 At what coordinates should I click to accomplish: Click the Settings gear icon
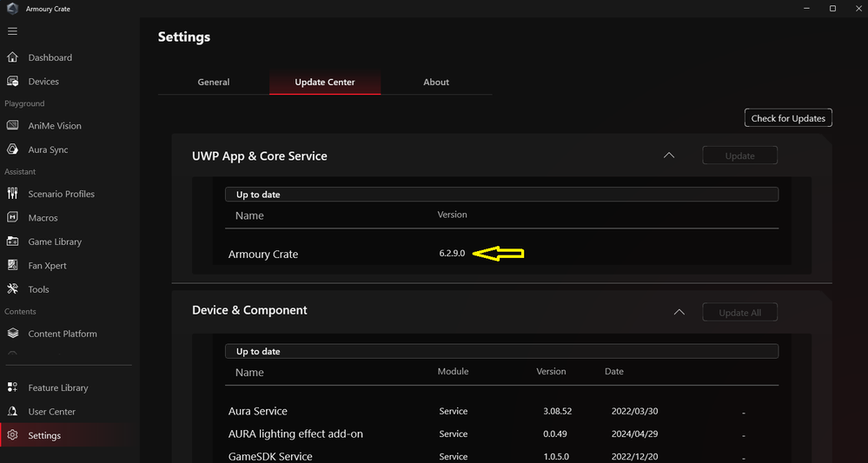[13, 435]
